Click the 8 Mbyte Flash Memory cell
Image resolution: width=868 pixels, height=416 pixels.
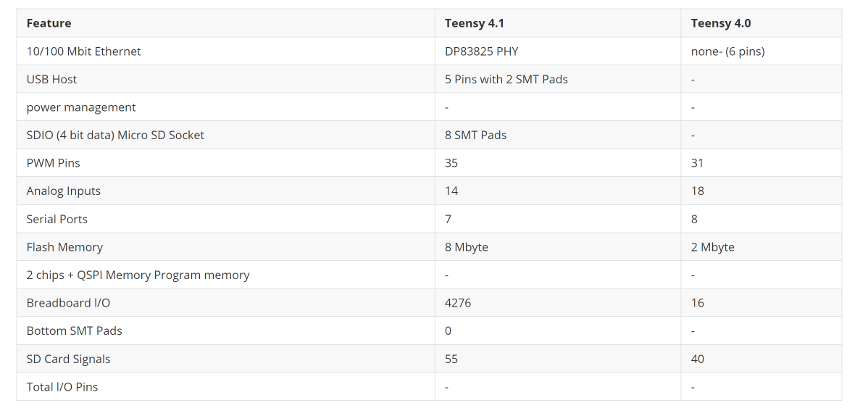466,247
